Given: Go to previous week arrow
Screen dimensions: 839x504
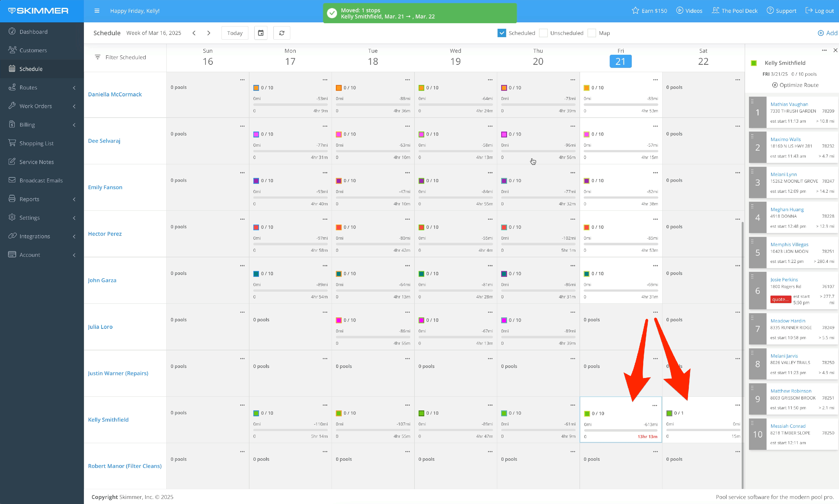Looking at the screenshot, I should (x=194, y=33).
